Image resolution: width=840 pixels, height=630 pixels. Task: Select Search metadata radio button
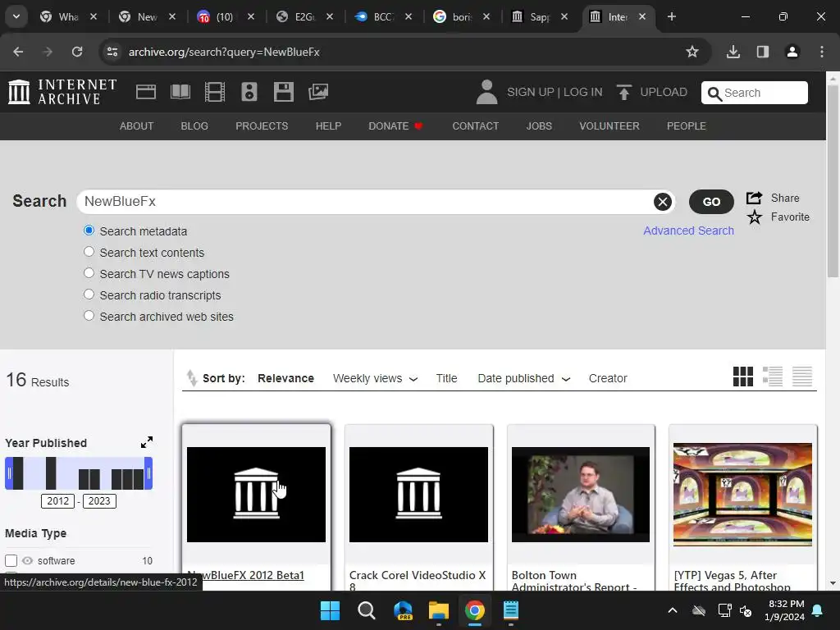point(89,231)
